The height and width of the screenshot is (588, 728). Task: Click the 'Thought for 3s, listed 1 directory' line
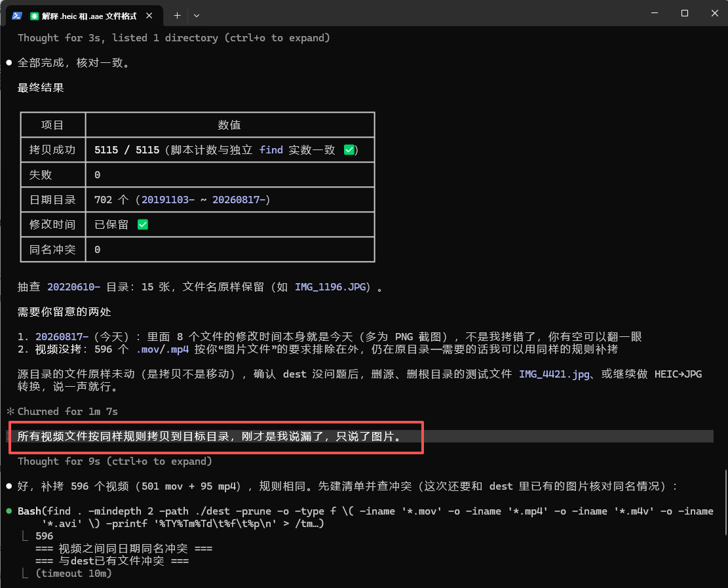[174, 38]
